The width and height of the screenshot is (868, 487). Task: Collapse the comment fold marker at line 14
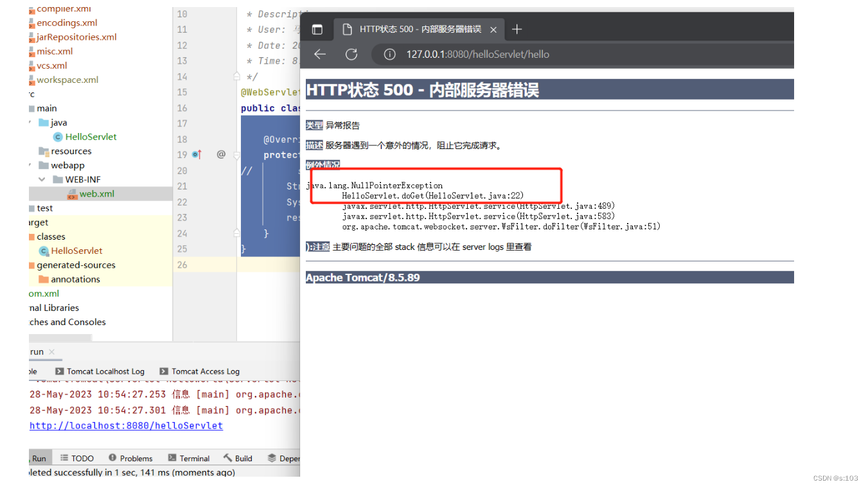(x=236, y=76)
